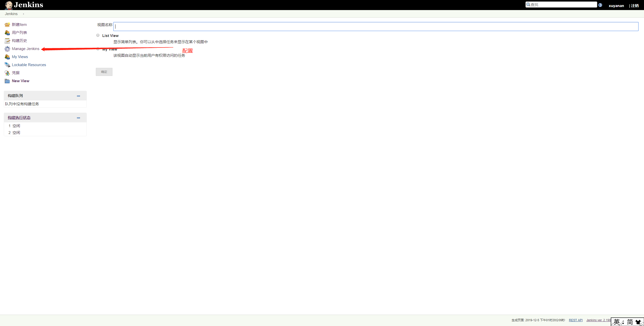This screenshot has width=644, height=326.
Task: Click the new Item box icon
Action: pos(7,25)
